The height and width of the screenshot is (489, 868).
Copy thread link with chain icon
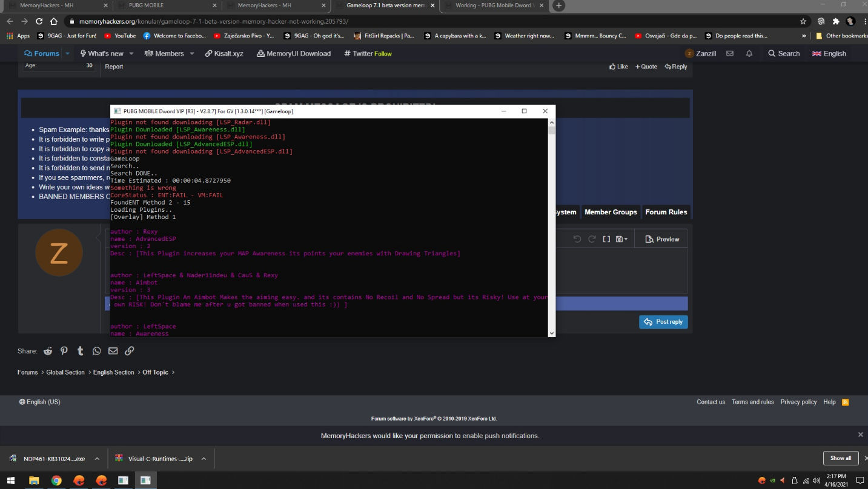point(130,351)
